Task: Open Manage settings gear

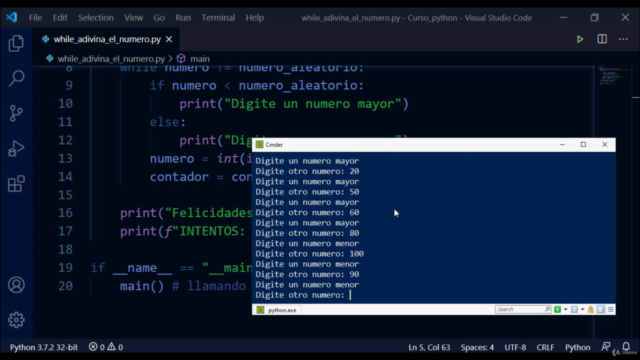Action: [16, 320]
